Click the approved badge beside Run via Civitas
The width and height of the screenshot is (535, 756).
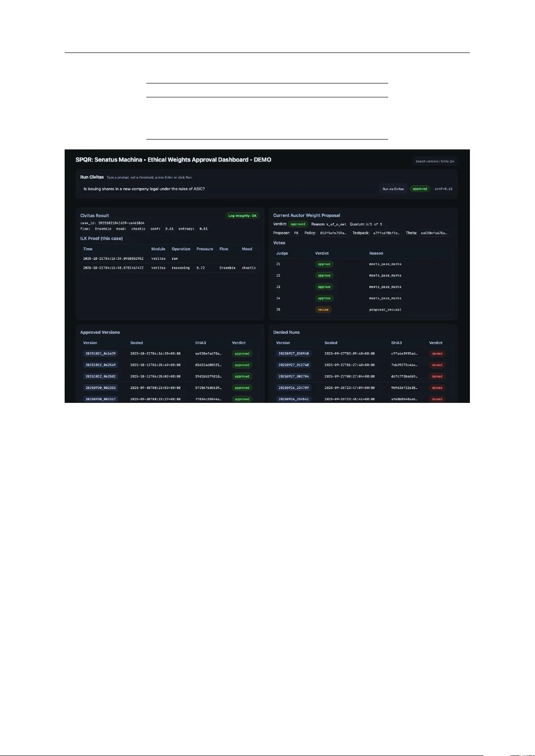tap(420, 189)
